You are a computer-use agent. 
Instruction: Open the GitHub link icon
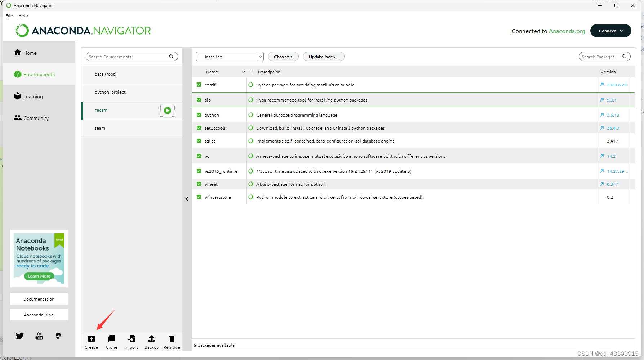[58, 336]
